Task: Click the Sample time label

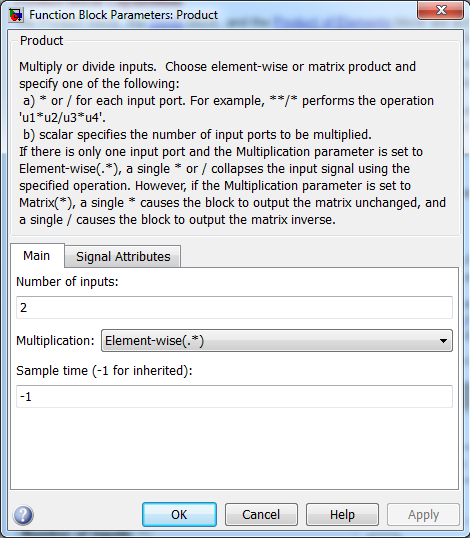Action: tap(104, 371)
